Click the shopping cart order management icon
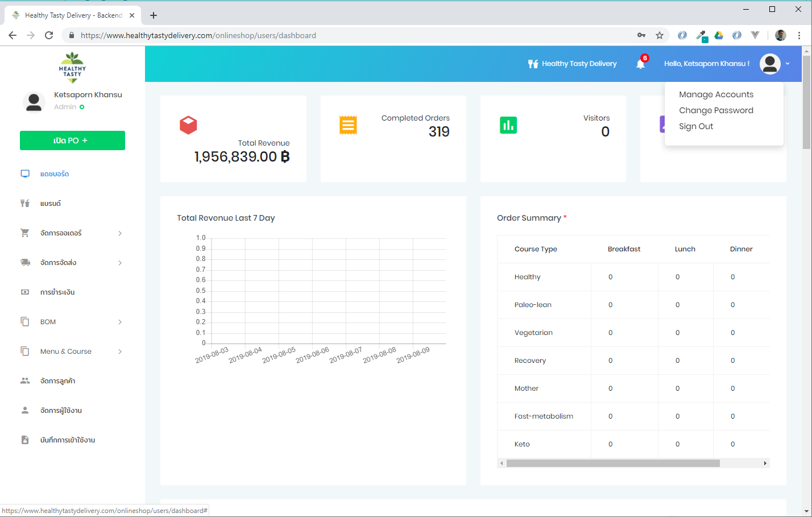Image resolution: width=812 pixels, height=517 pixels. 25,233
